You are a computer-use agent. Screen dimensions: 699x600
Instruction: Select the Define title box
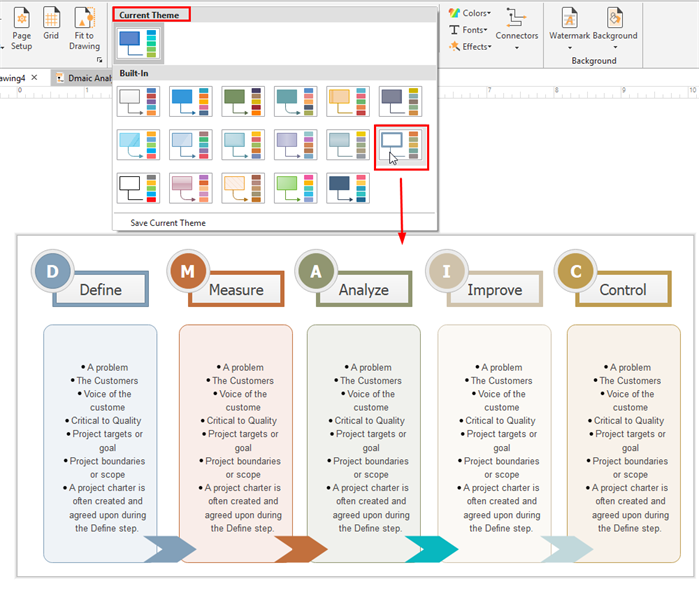tap(101, 289)
